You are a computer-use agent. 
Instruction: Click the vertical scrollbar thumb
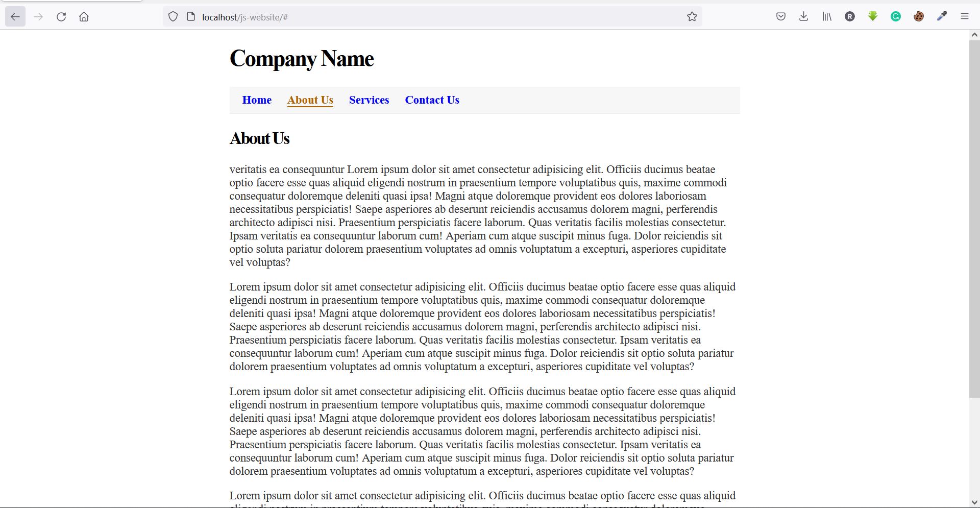point(974,219)
